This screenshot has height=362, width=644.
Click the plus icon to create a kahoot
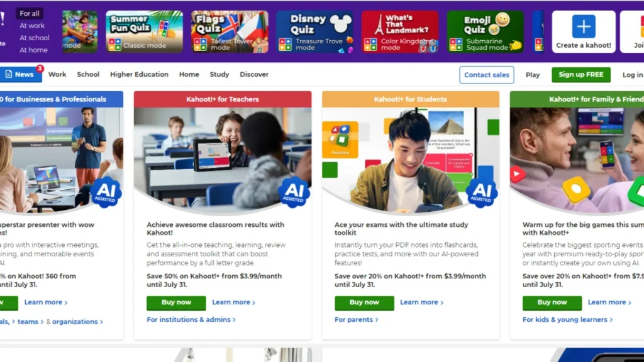[x=583, y=26]
